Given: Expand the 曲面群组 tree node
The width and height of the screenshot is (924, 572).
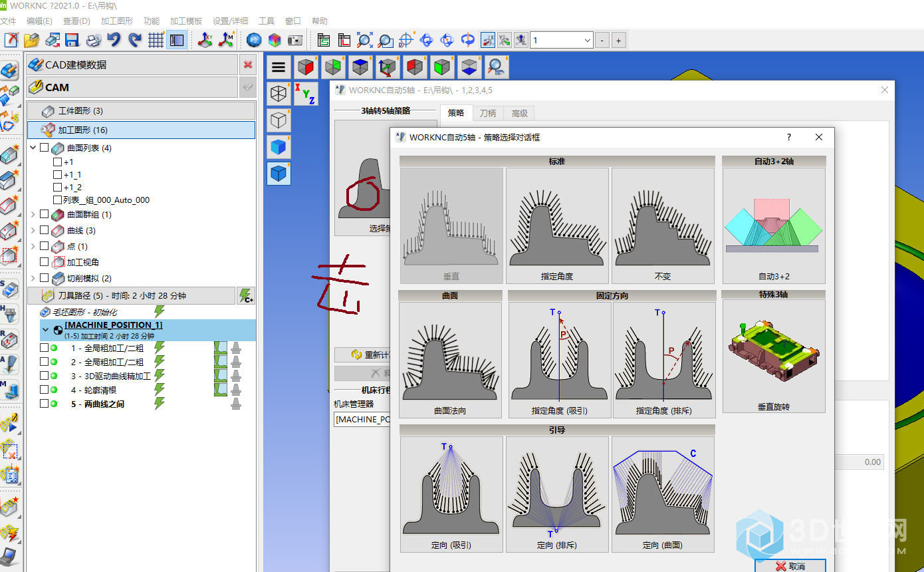Looking at the screenshot, I should tap(33, 214).
